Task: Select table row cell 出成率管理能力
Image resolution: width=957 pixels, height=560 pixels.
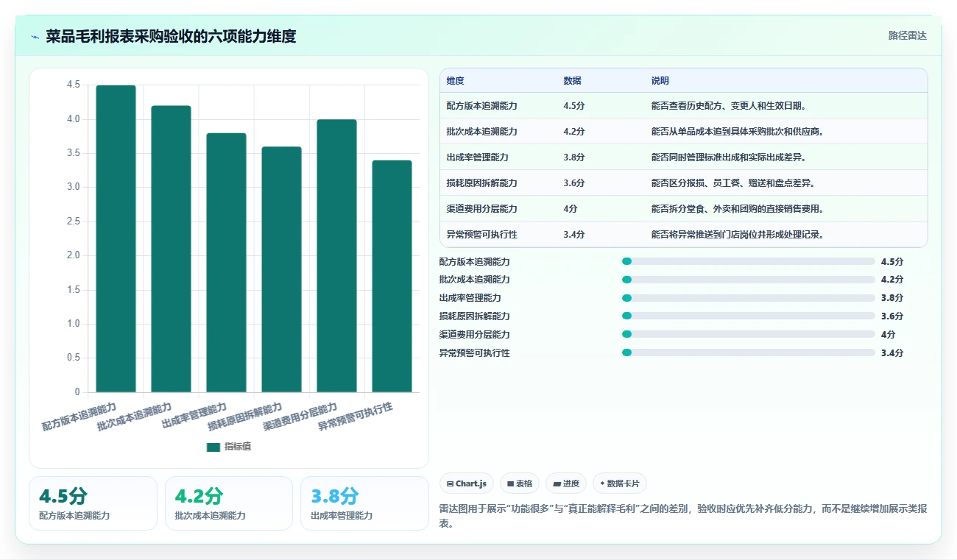Action: (x=477, y=157)
